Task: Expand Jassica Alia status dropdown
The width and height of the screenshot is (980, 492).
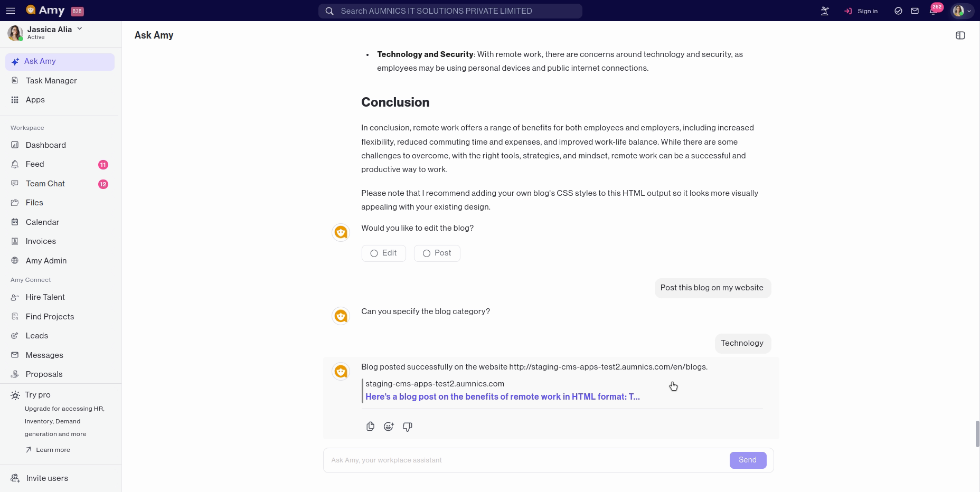Action: tap(80, 29)
